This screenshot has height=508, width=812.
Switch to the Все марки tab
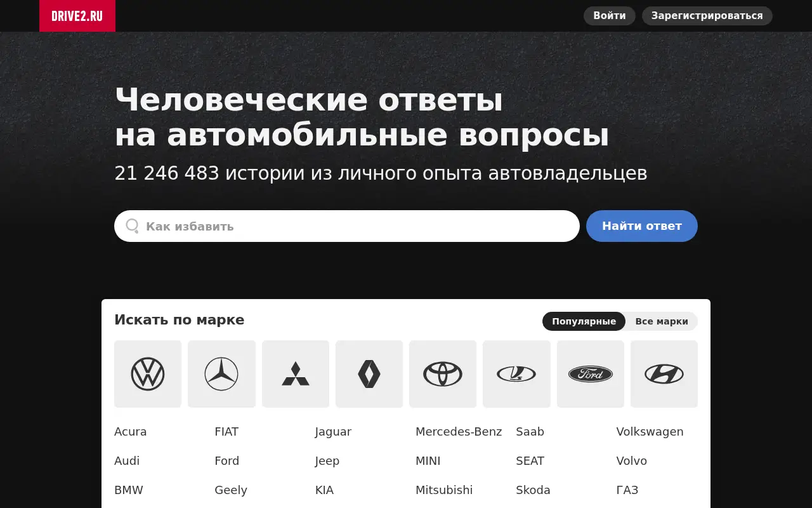point(662,321)
